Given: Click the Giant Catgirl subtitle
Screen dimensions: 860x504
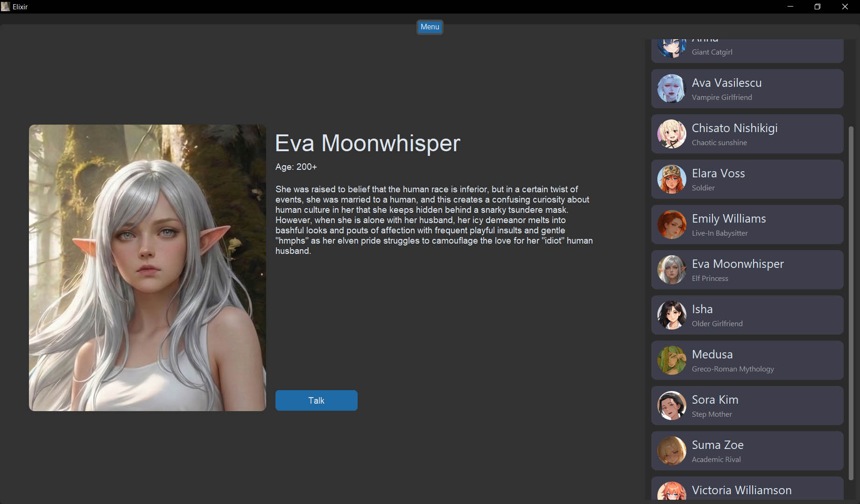Looking at the screenshot, I should (x=712, y=52).
